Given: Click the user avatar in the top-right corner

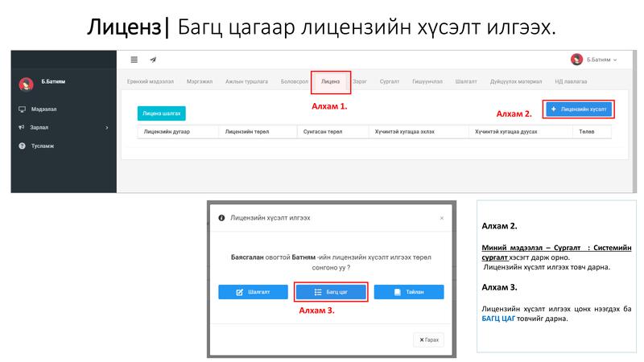Looking at the screenshot, I should (576, 60).
